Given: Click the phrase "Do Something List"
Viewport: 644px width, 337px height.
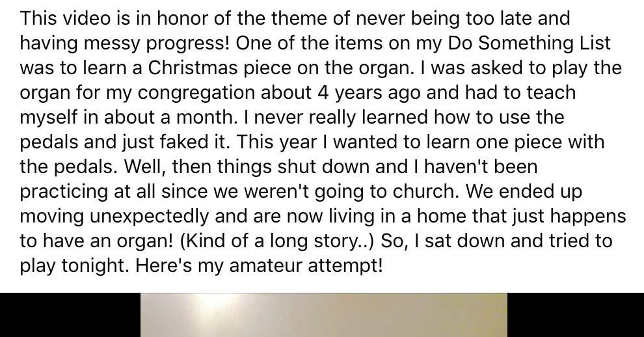Looking at the screenshot, I should pos(529,43).
